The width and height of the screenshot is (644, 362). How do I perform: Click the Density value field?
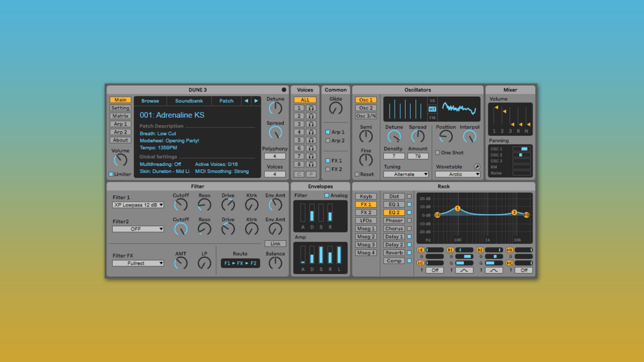pos(394,156)
